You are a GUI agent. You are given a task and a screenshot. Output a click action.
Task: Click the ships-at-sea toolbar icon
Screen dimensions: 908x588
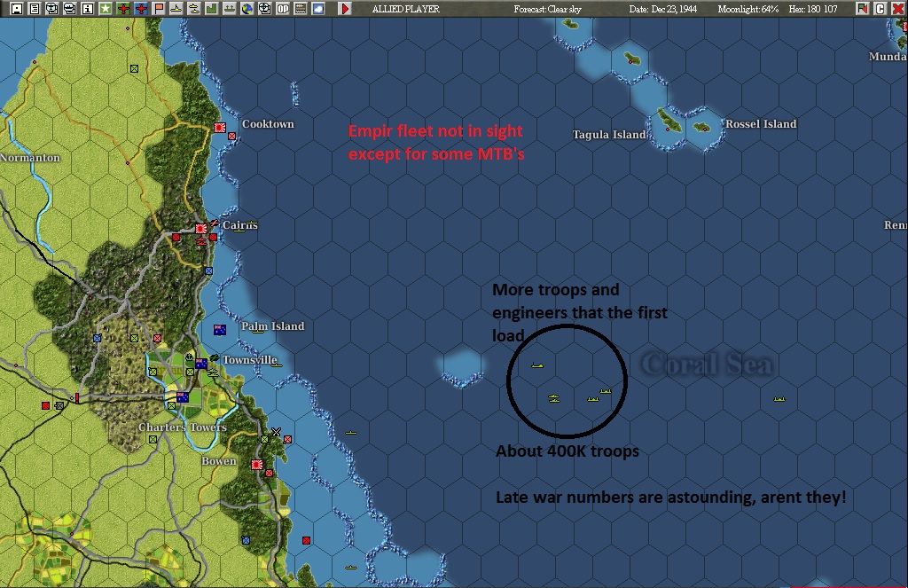pos(230,9)
